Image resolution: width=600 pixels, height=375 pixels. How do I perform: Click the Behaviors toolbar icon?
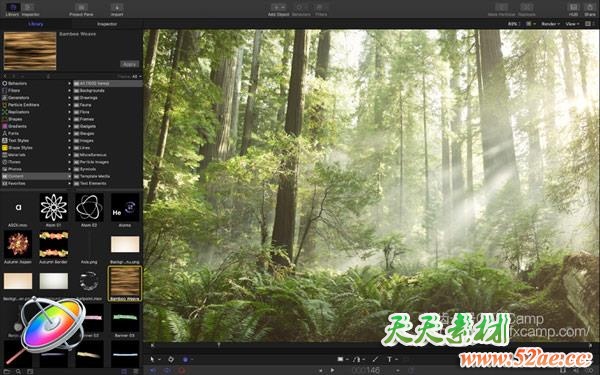(x=301, y=7)
